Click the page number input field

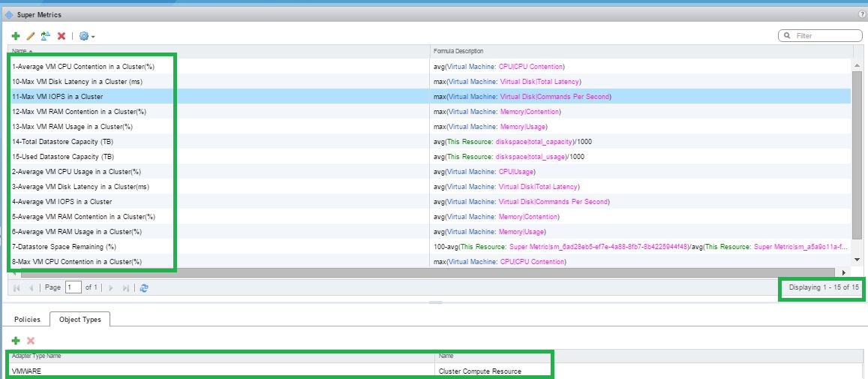73,287
